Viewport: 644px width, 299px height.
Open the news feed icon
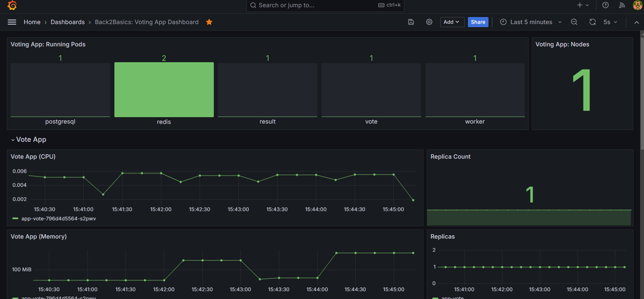621,5
